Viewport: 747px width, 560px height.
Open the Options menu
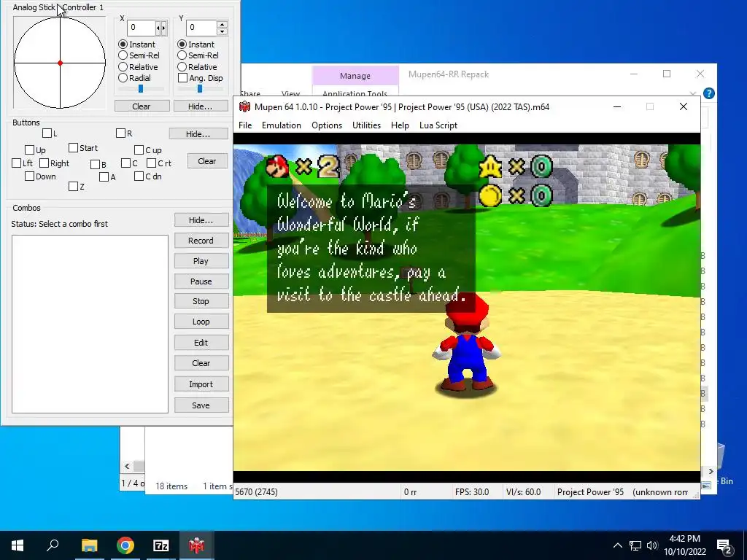[x=327, y=125]
